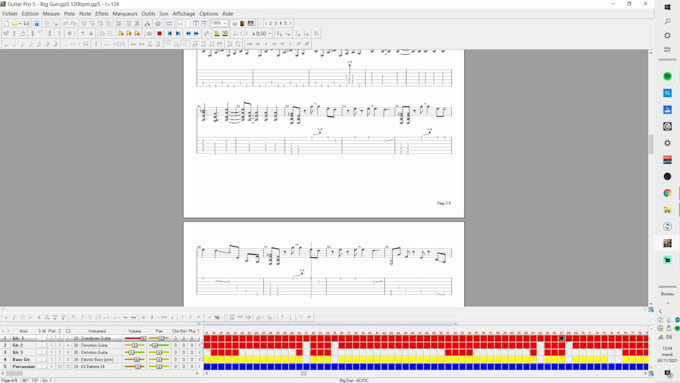
Task: Open Windows Search from the taskbar
Action: coord(667,21)
